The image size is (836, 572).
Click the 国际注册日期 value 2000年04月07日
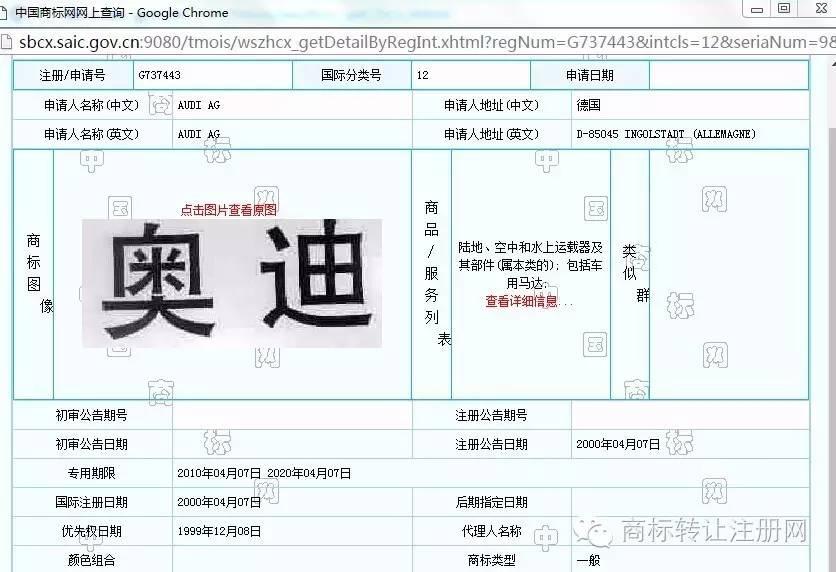pos(219,502)
